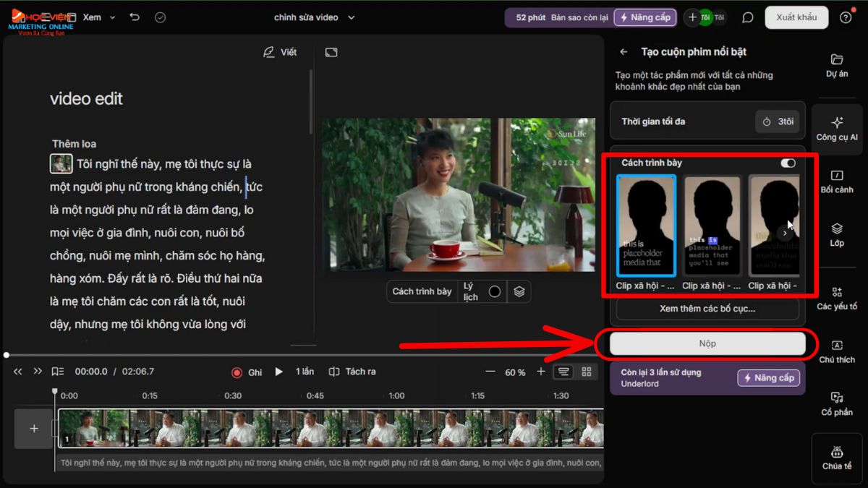
Task: Switch to the timeline view icon
Action: tap(563, 372)
